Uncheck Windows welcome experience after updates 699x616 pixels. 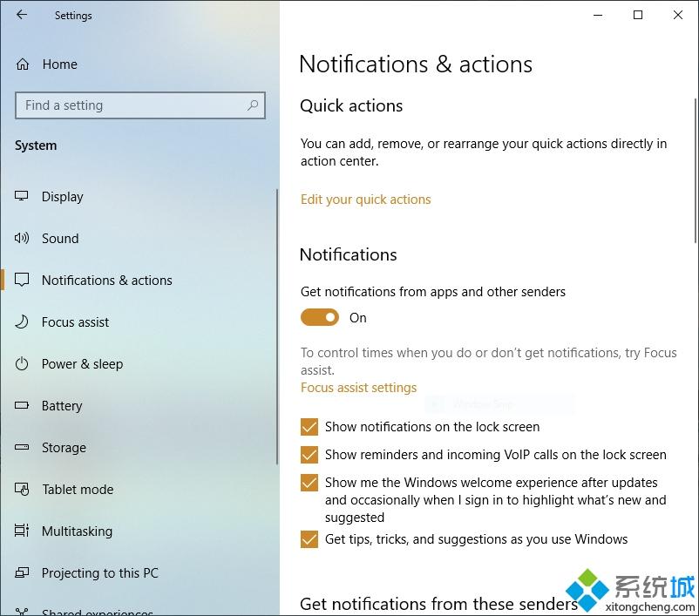309,483
